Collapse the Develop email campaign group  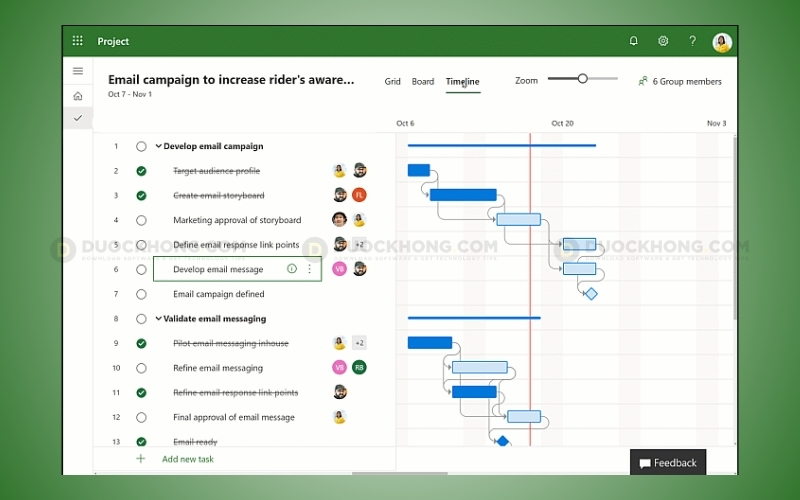[158, 146]
